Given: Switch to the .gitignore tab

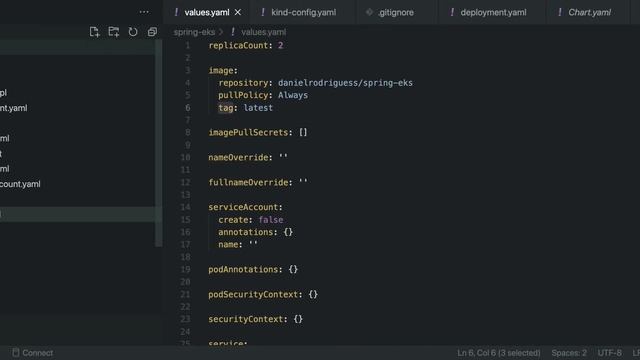Looking at the screenshot, I should (x=395, y=13).
